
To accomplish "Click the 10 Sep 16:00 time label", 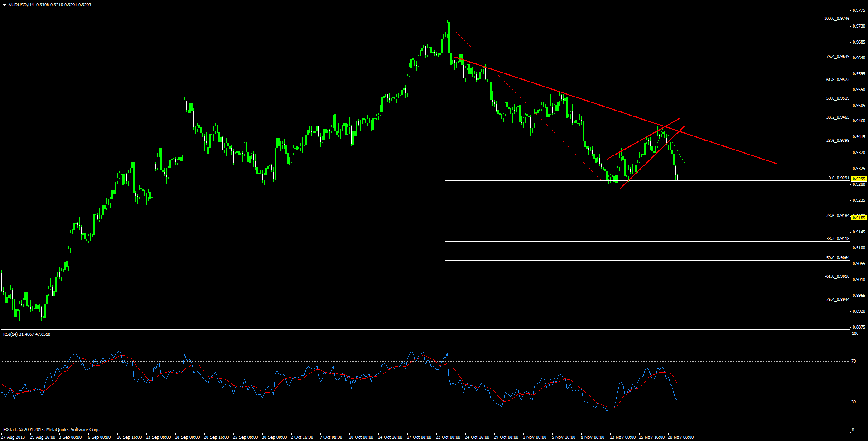I will [130, 437].
